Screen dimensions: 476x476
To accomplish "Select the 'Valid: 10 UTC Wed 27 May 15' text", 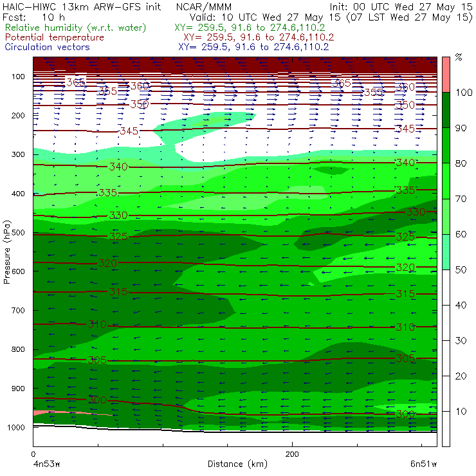I will 265,17.
